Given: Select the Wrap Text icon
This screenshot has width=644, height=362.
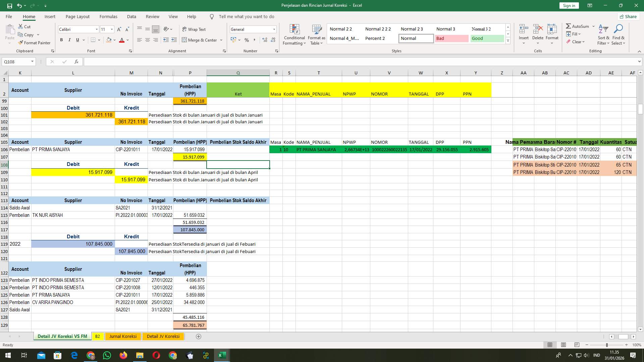Looking at the screenshot, I should [194, 29].
